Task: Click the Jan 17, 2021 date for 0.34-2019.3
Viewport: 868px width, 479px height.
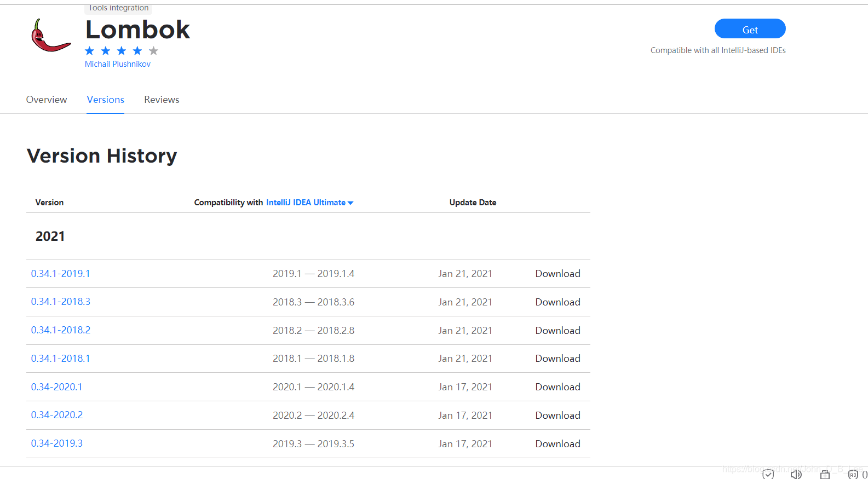Action: click(x=465, y=444)
